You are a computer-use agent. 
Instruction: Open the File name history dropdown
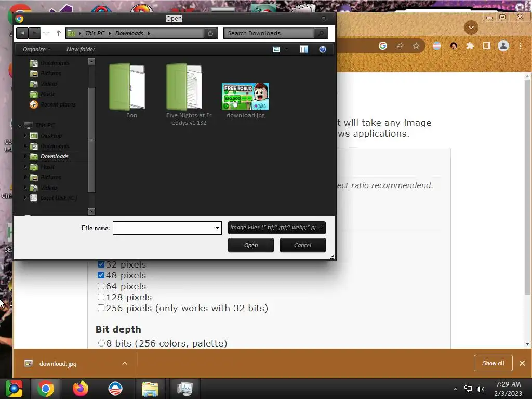click(217, 228)
